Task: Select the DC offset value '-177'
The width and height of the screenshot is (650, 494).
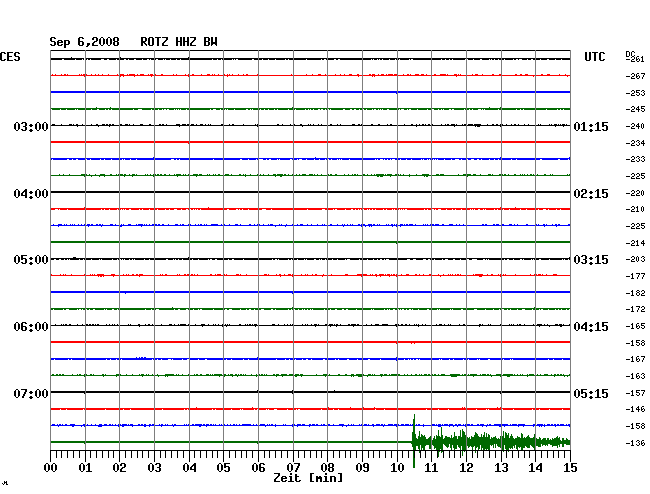Action: [635, 276]
